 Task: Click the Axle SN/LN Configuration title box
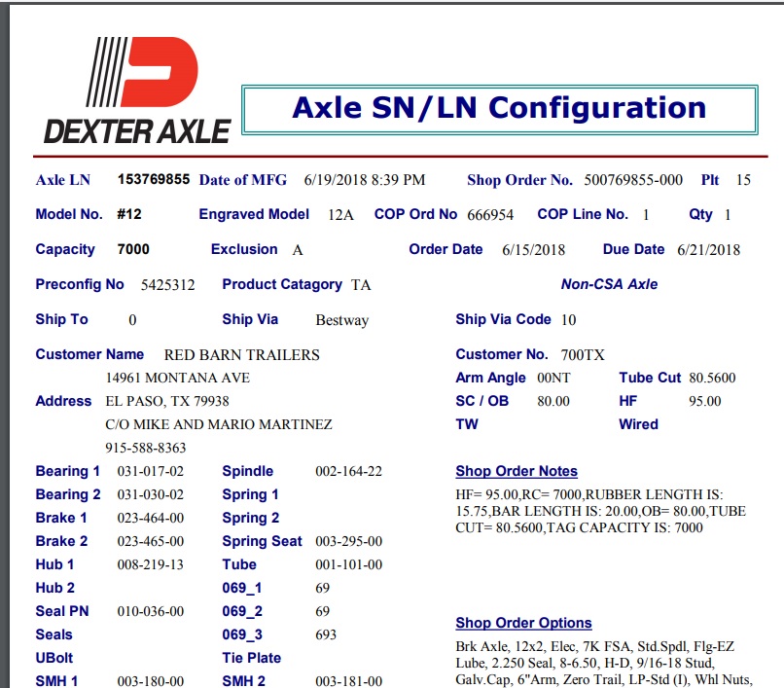499,108
